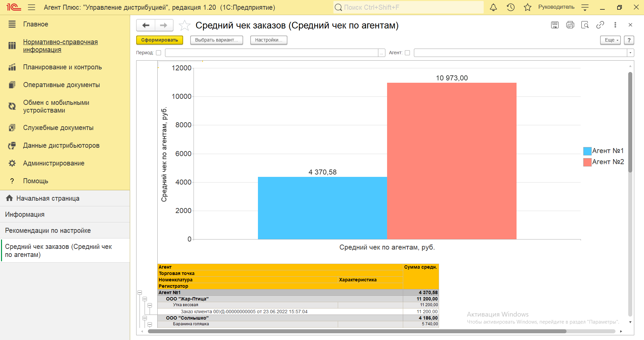The width and height of the screenshot is (644, 340).
Task: Click the Выбрать вариант... button
Action: coord(216,40)
